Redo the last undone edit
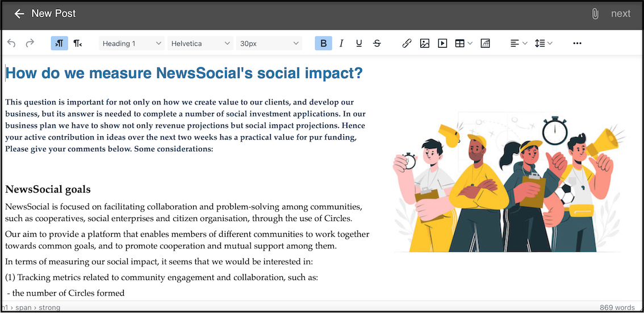Viewport: 644px width, 313px height. click(30, 43)
